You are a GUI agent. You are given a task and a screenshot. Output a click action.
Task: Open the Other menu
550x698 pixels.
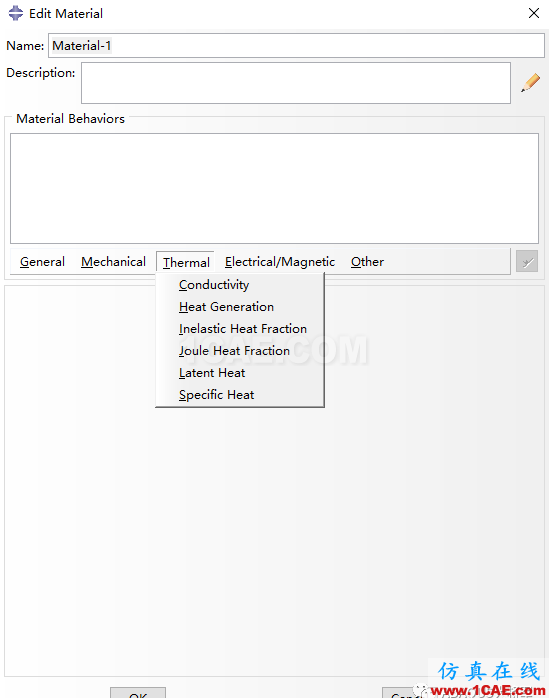click(x=367, y=262)
